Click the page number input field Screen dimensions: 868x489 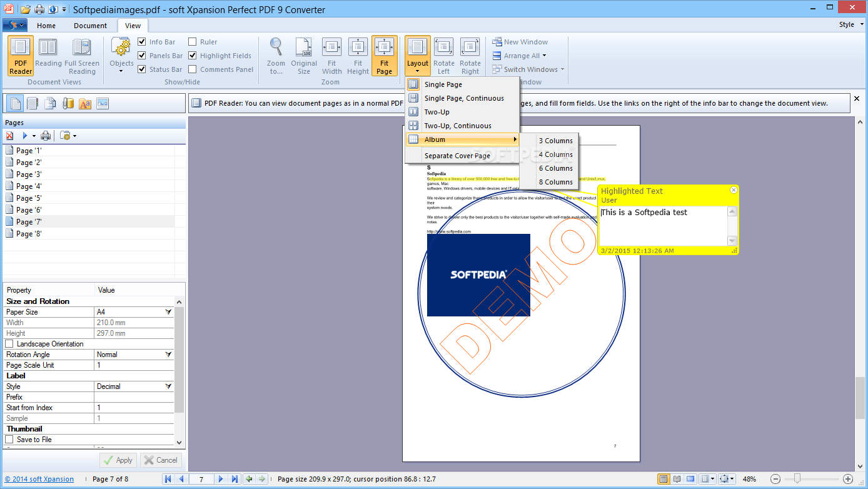(x=201, y=479)
